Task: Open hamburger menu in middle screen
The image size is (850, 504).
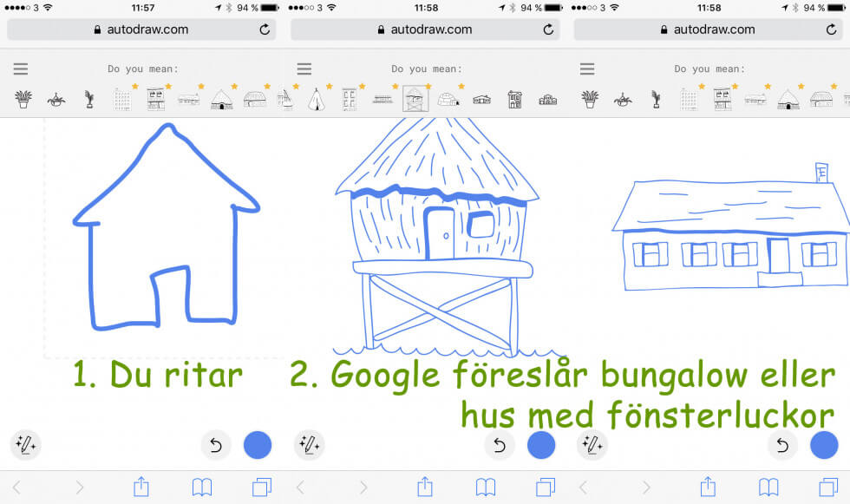Action: [x=304, y=69]
